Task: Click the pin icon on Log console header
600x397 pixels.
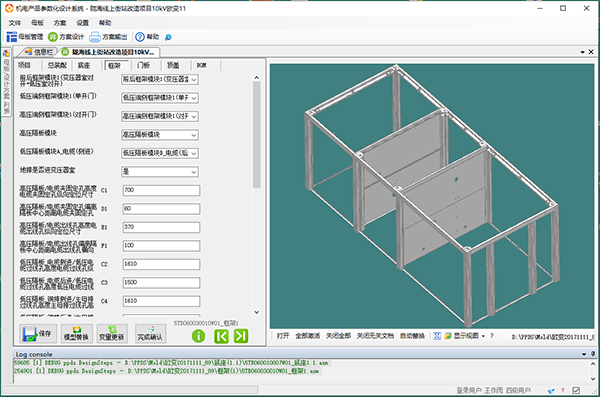Action: [593, 354]
